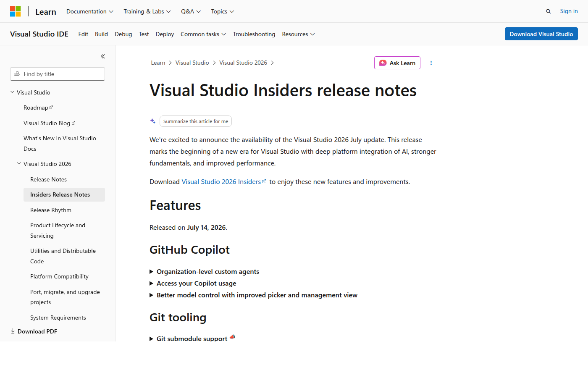Open the search magnifier icon
Screen dimensions: 588x378
point(548,11)
